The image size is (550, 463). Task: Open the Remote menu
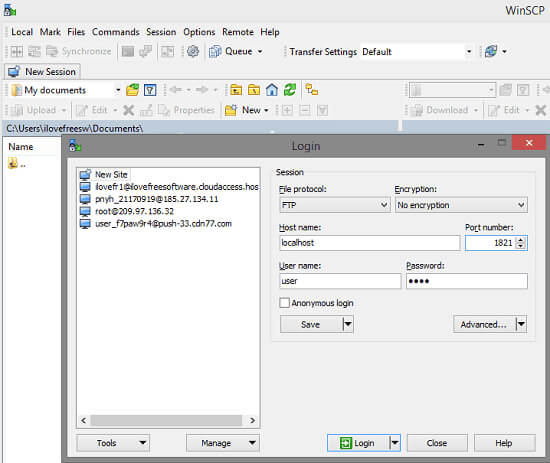pyautogui.click(x=238, y=32)
